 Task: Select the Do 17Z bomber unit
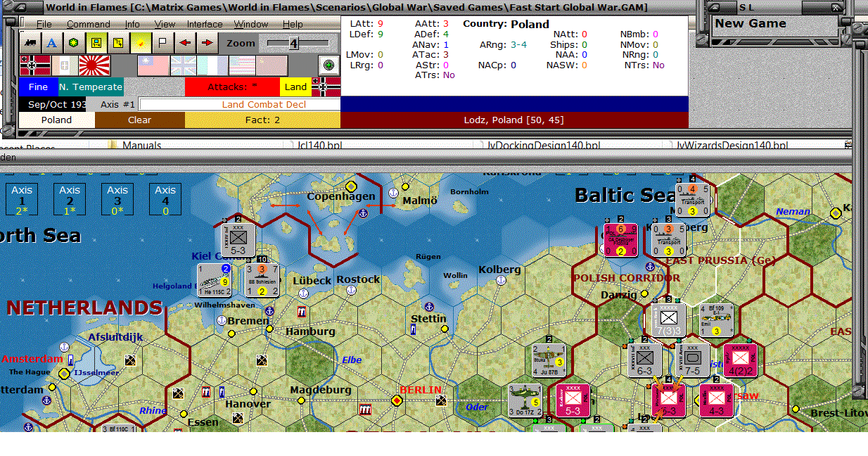(525, 400)
